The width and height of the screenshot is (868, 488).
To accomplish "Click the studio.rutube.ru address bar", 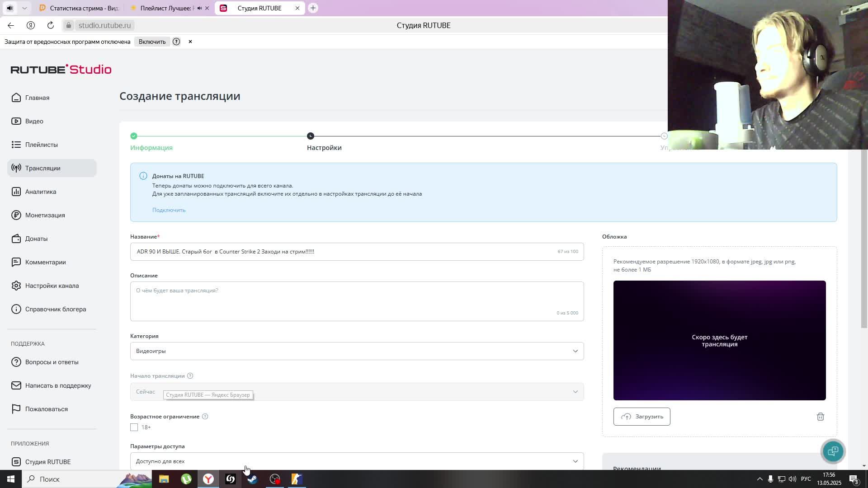I will pyautogui.click(x=104, y=25).
